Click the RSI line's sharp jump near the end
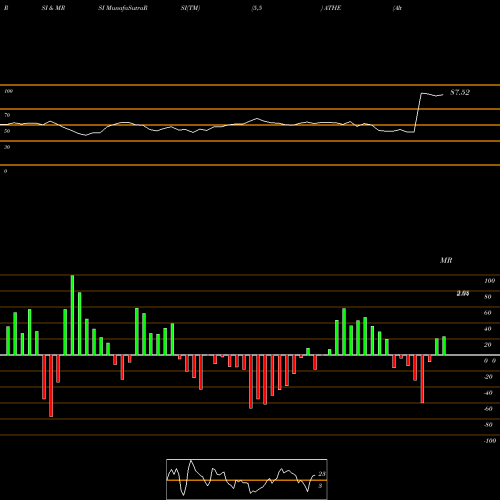This screenshot has height=500, width=500. (417, 113)
